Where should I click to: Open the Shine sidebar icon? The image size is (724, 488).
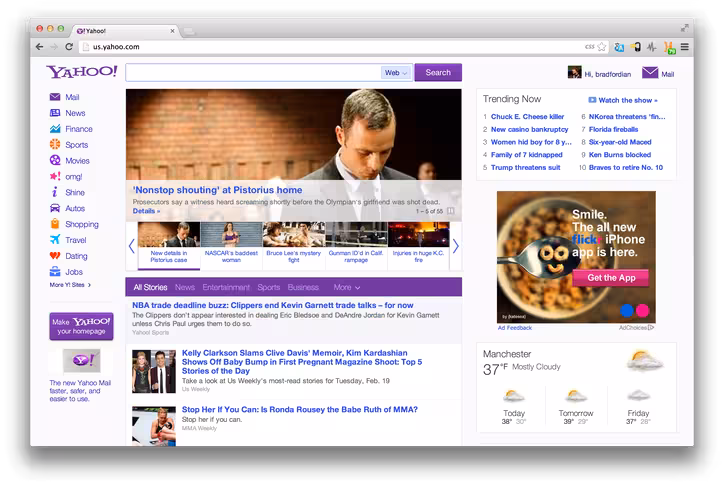point(55,192)
